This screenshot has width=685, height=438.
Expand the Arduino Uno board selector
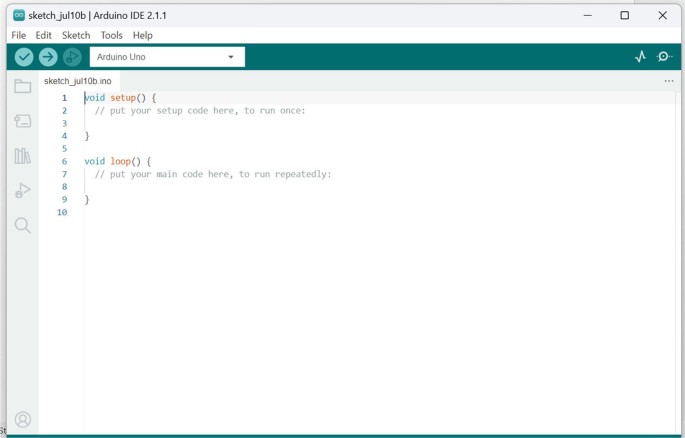[167, 57]
